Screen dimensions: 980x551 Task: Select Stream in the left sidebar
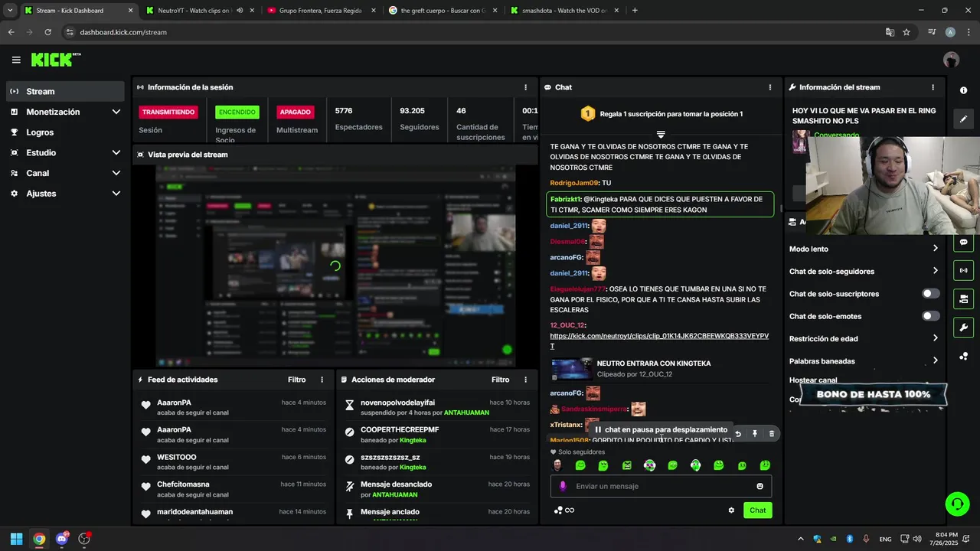[x=65, y=91]
